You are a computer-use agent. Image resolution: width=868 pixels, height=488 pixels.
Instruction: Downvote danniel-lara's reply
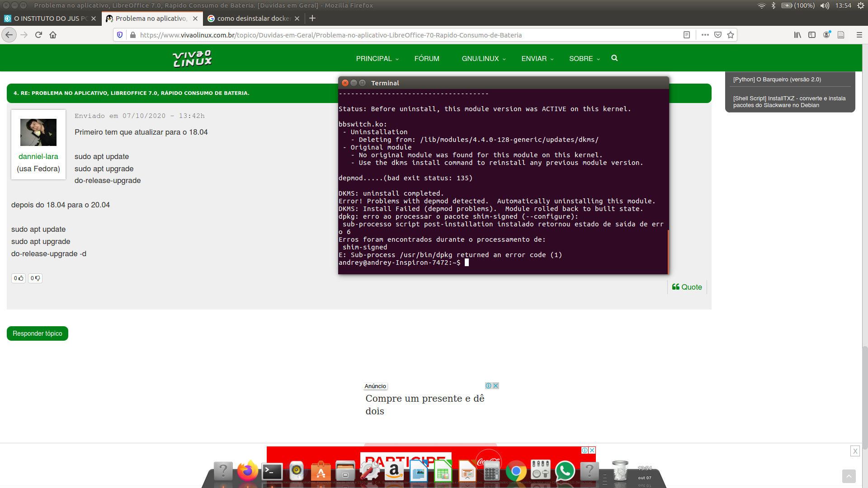(x=35, y=278)
